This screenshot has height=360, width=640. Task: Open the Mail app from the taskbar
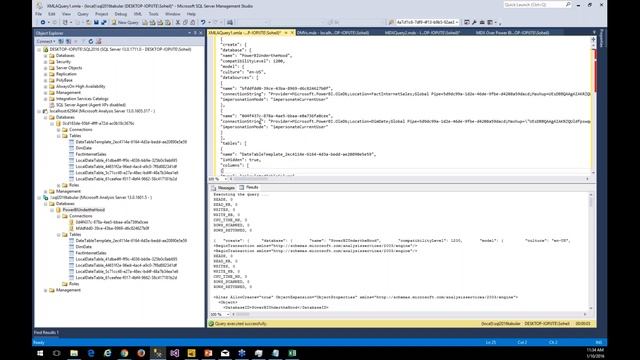[x=225, y=353]
